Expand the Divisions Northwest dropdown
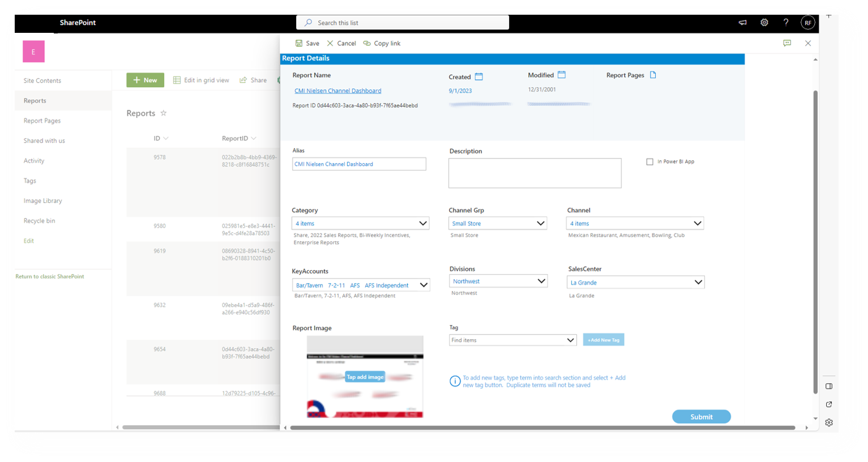 (x=541, y=281)
